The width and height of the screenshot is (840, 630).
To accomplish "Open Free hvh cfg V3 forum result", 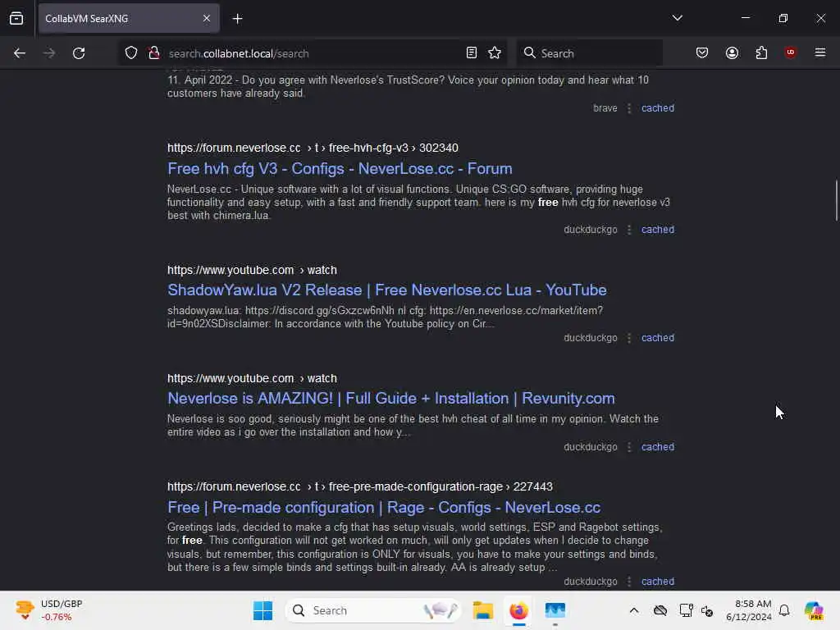I will (340, 169).
